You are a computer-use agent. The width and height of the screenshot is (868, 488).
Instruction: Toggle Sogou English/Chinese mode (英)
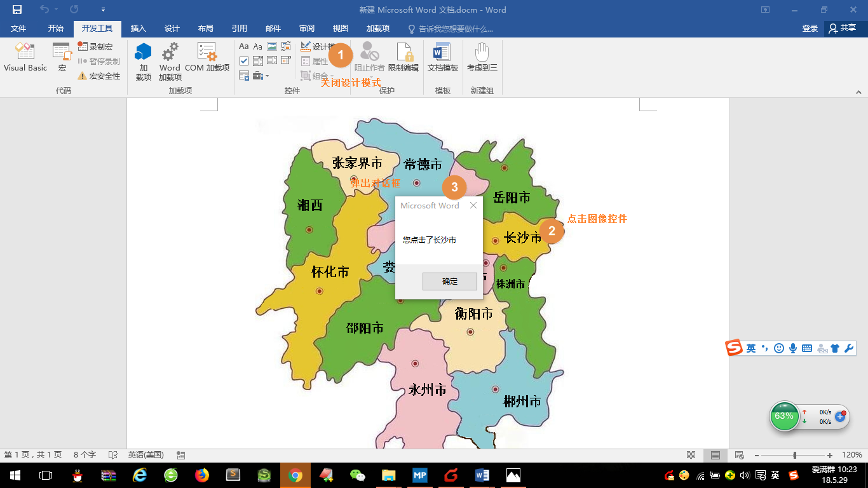pyautogui.click(x=751, y=348)
